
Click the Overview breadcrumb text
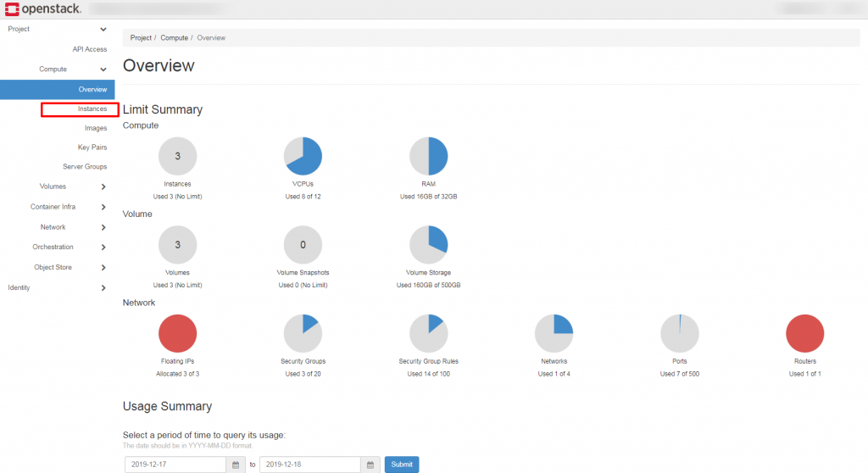point(211,37)
